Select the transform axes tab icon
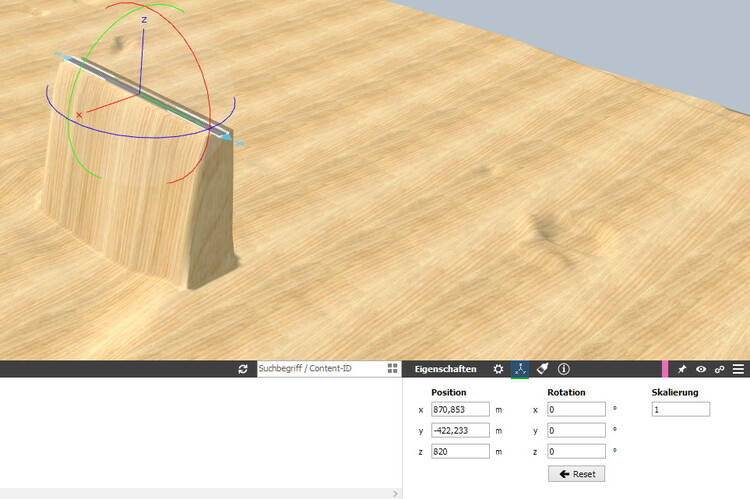The width and height of the screenshot is (750, 499). 520,369
